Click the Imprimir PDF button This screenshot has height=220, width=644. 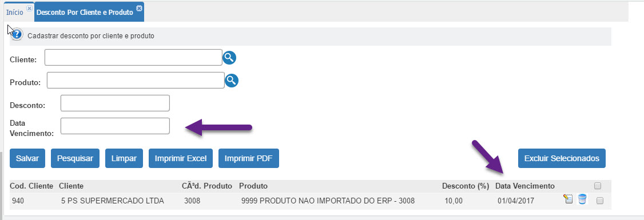tap(249, 158)
